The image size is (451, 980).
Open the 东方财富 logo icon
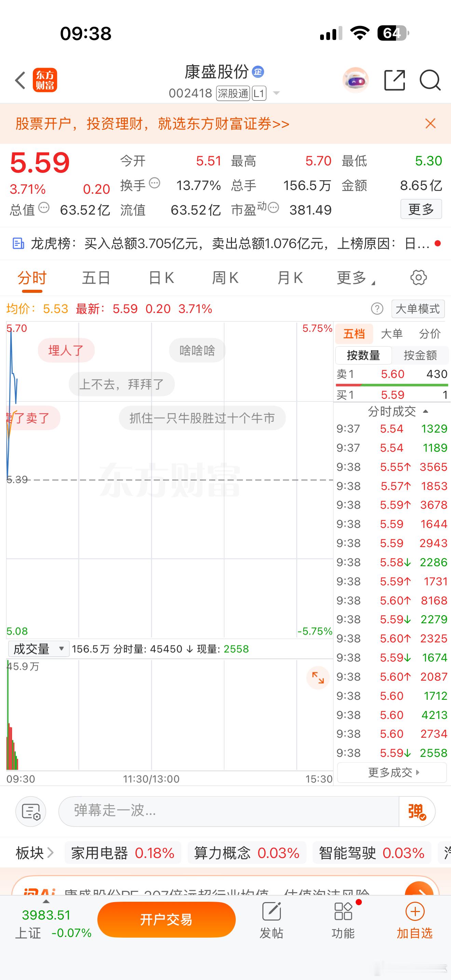pyautogui.click(x=45, y=80)
